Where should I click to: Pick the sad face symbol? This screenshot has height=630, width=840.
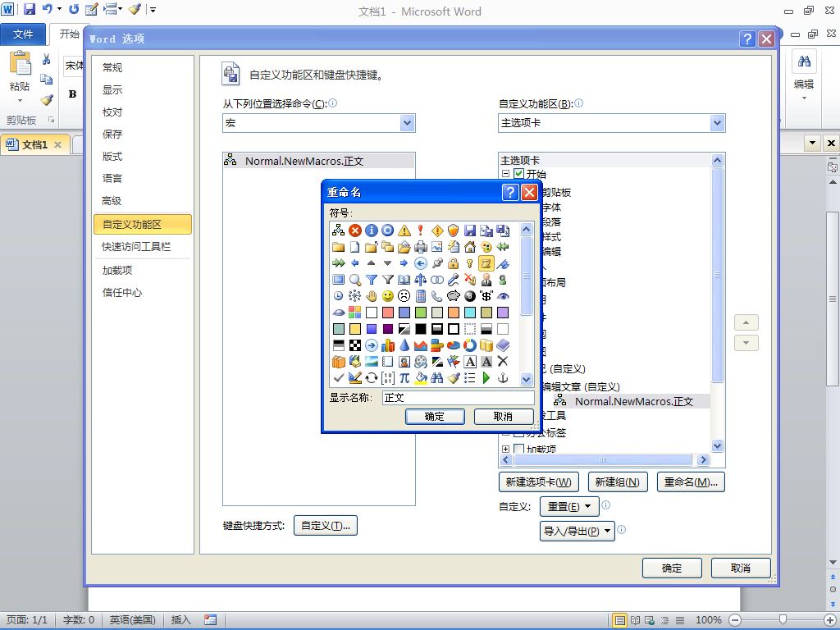(404, 296)
